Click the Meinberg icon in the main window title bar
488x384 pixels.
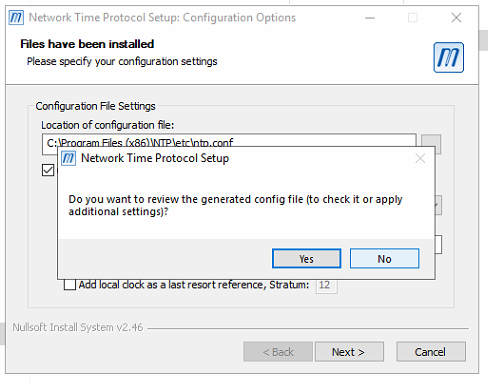coord(16,17)
